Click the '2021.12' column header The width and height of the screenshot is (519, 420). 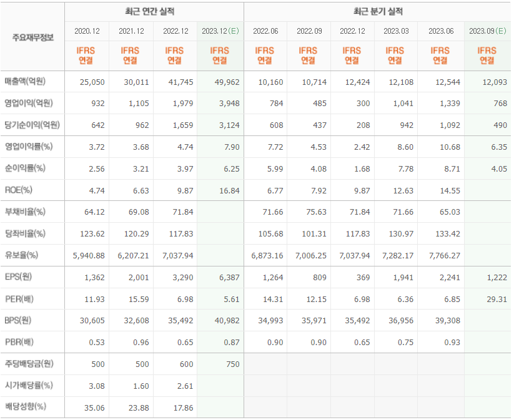[x=131, y=31]
